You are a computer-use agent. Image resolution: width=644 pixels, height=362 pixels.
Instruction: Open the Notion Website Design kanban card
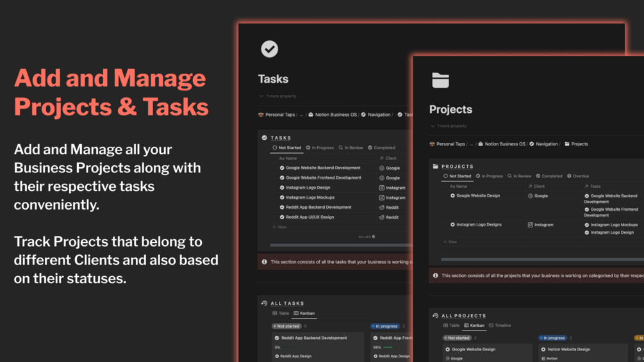(x=583, y=353)
